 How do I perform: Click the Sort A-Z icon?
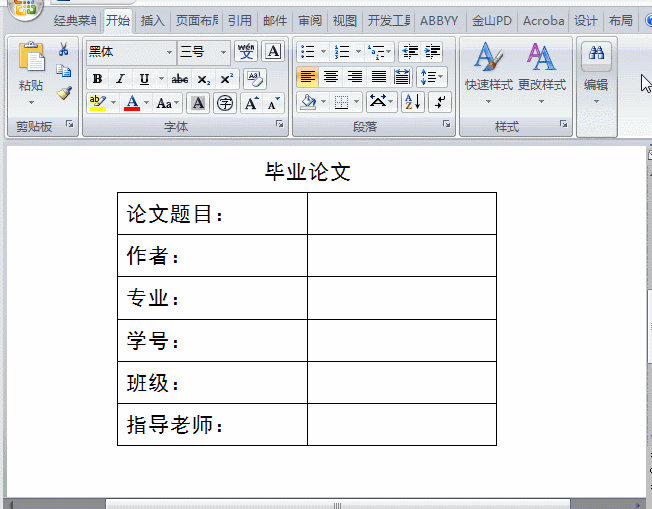point(413,102)
